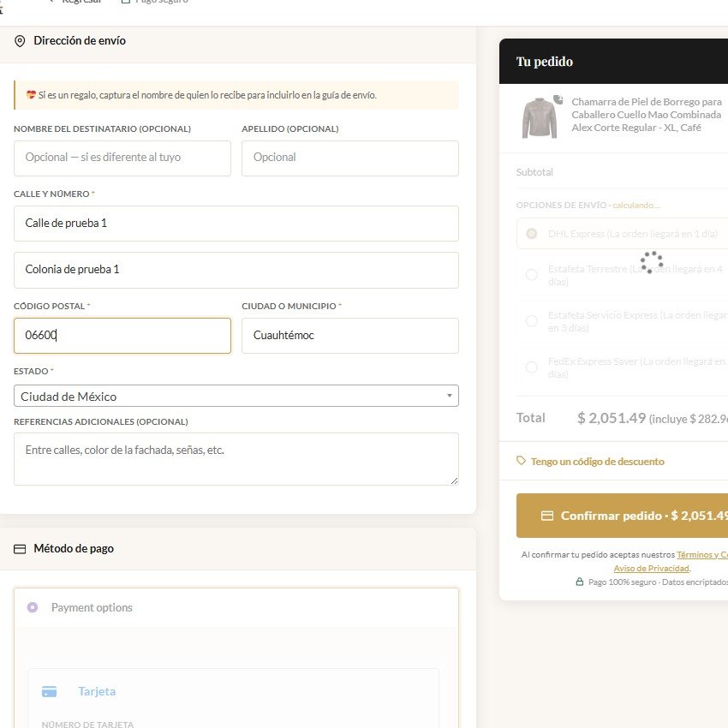Focus the Calle de prueba 1 street field
728x728 pixels.
point(236,224)
